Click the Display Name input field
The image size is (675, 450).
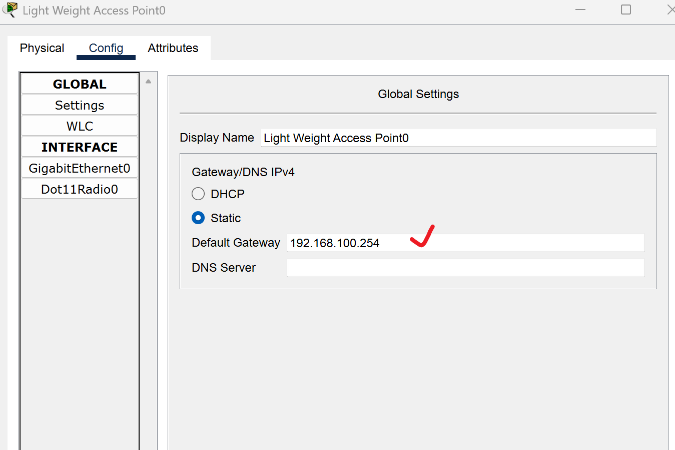click(458, 138)
